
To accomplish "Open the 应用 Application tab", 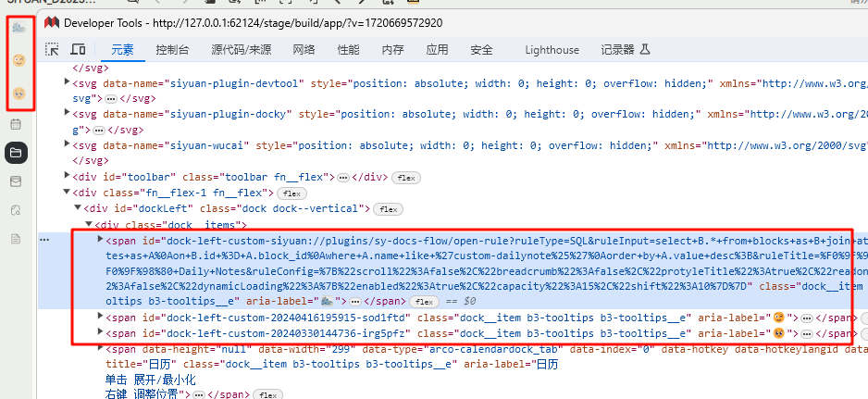I will pyautogui.click(x=437, y=50).
